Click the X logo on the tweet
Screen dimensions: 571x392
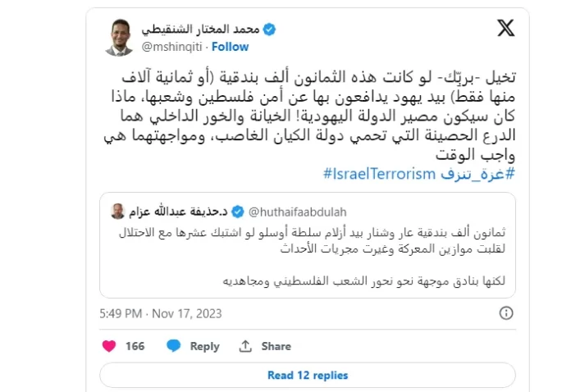point(506,29)
